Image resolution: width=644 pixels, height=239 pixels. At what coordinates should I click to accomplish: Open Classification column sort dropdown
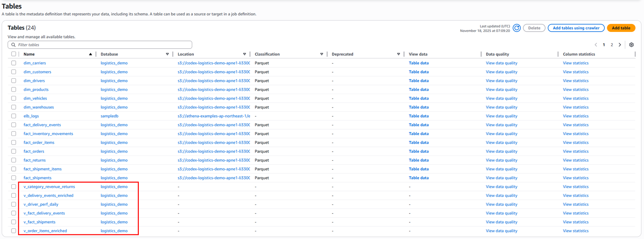[321, 54]
